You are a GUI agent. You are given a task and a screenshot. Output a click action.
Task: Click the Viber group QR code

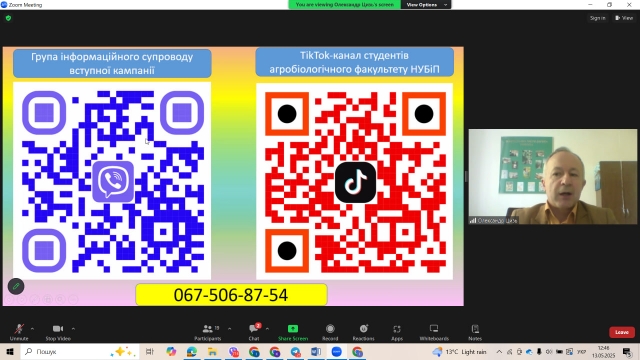pyautogui.click(x=112, y=181)
